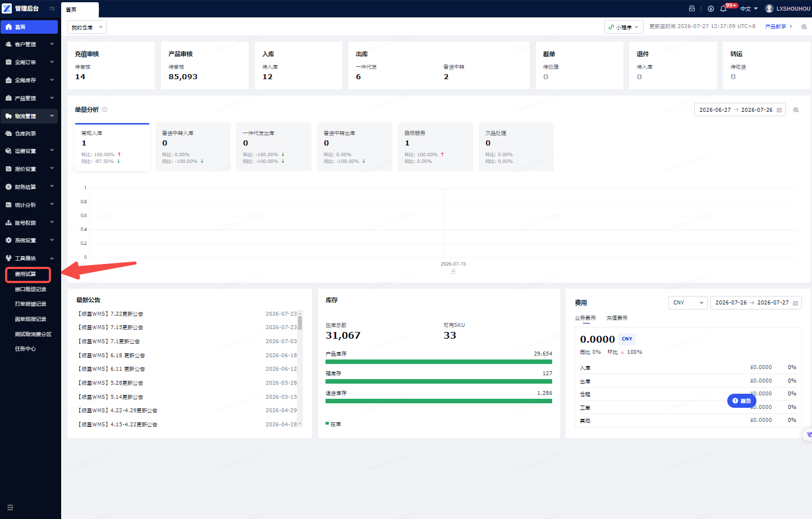This screenshot has width=812, height=519.
Task: Select 费用试算 in the sidebar
Action: [28, 274]
